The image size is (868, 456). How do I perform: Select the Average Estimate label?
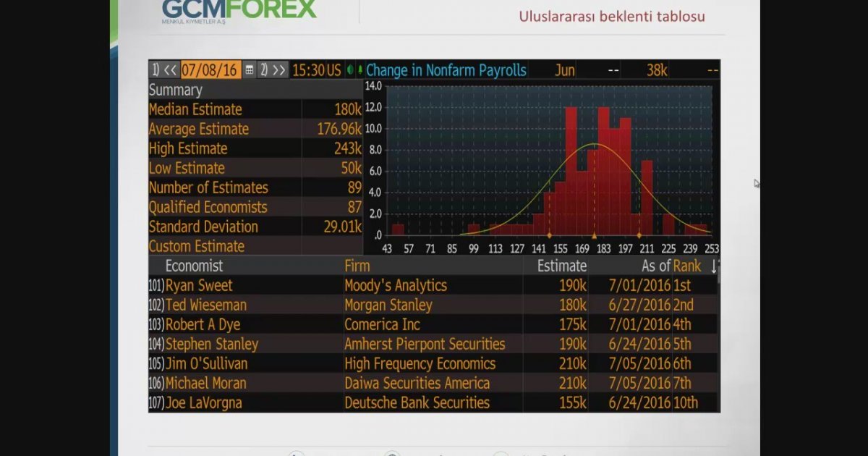coord(198,129)
